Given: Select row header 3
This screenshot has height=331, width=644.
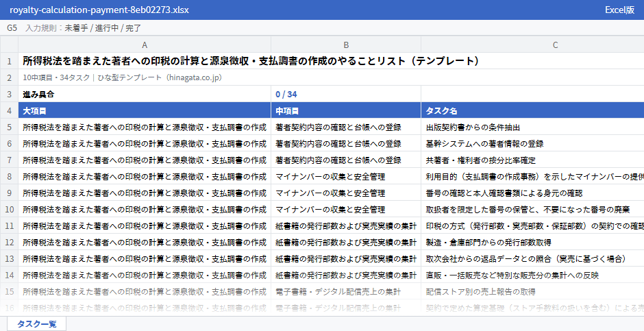Looking at the screenshot, I should 9,94.
